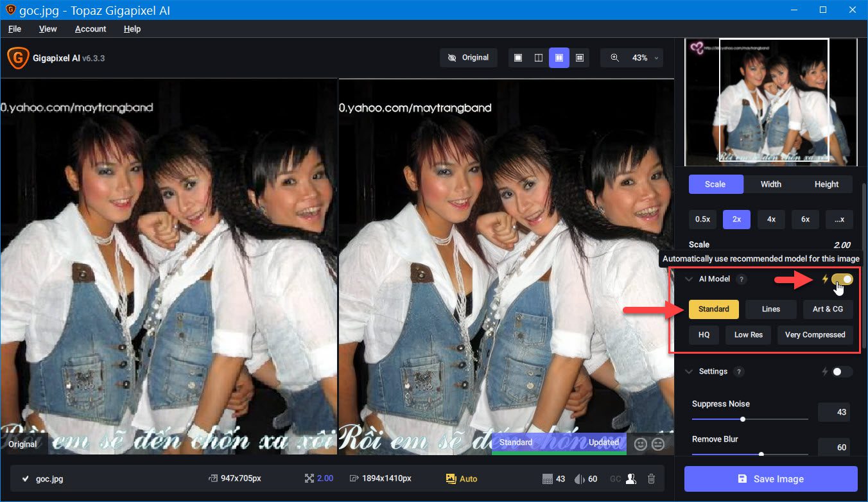Click the Topaz app icon in title bar

coord(10,10)
